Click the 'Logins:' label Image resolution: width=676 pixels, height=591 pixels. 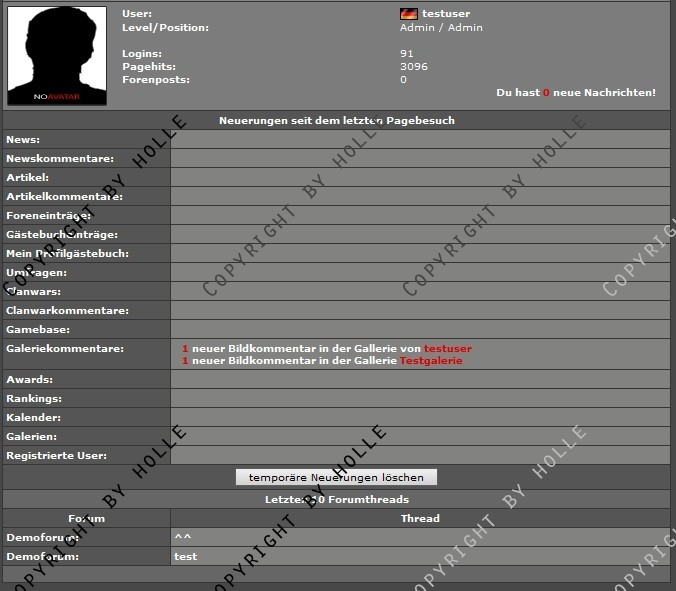(x=142, y=53)
